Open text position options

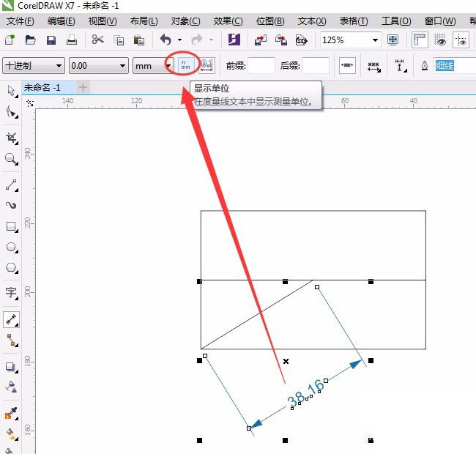(374, 66)
